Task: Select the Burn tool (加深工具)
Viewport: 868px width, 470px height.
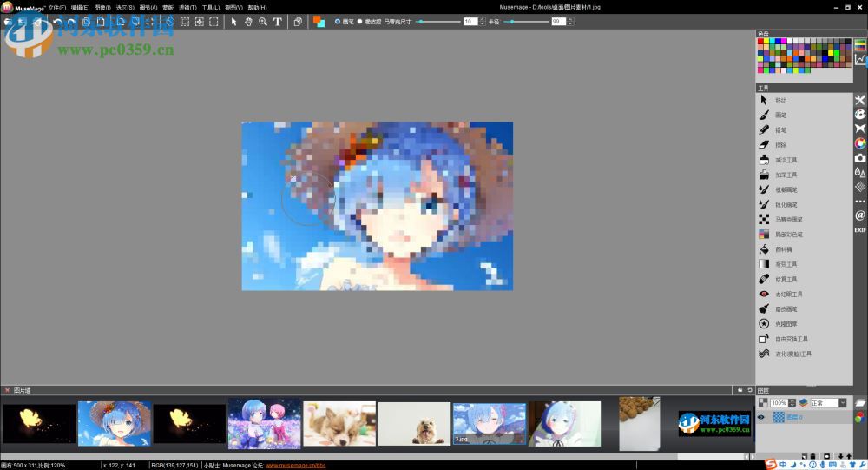Action: [x=764, y=175]
